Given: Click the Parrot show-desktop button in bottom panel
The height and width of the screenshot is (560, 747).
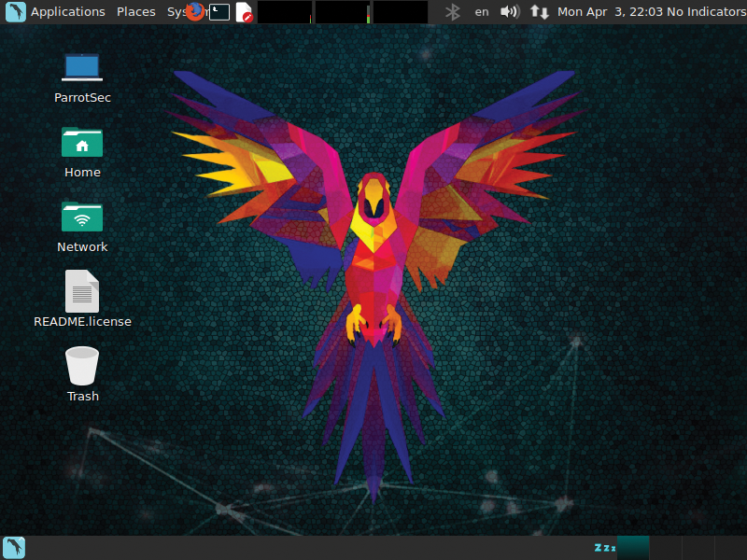Looking at the screenshot, I should pyautogui.click(x=14, y=548).
